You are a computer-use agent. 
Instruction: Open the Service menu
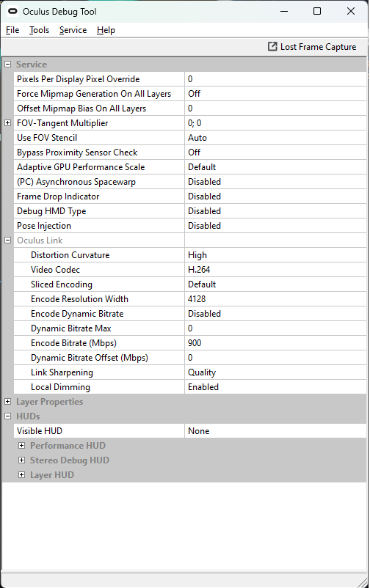[73, 30]
